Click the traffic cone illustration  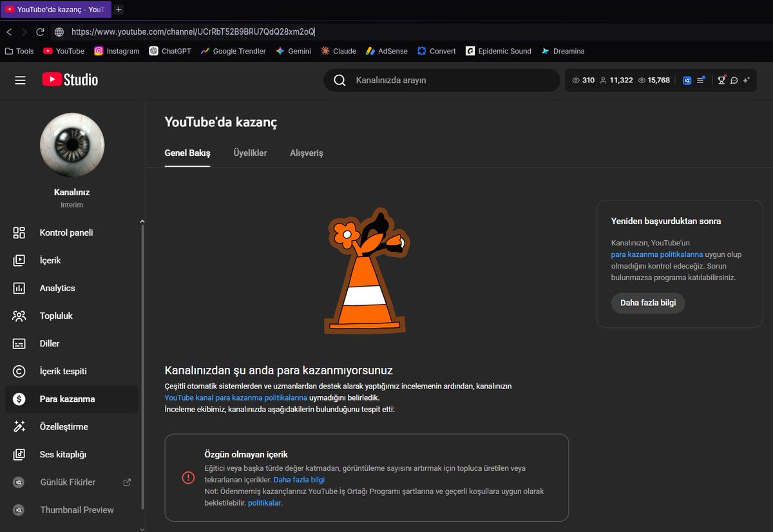tap(367, 271)
